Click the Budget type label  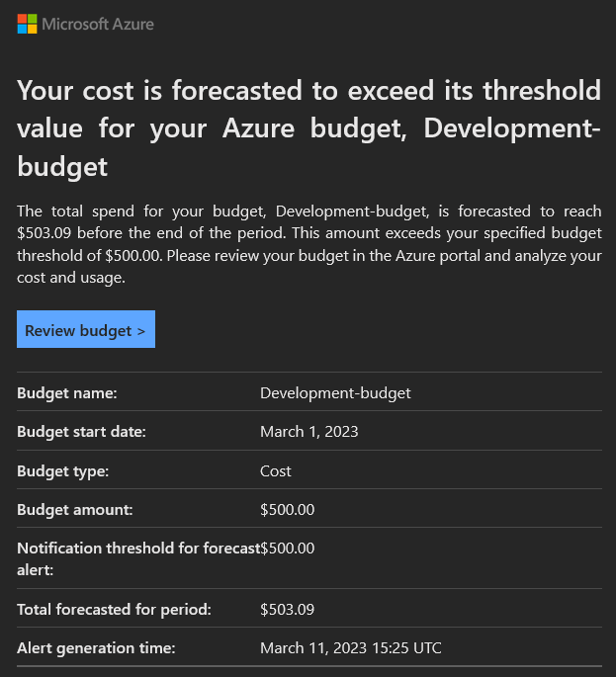[x=62, y=471]
